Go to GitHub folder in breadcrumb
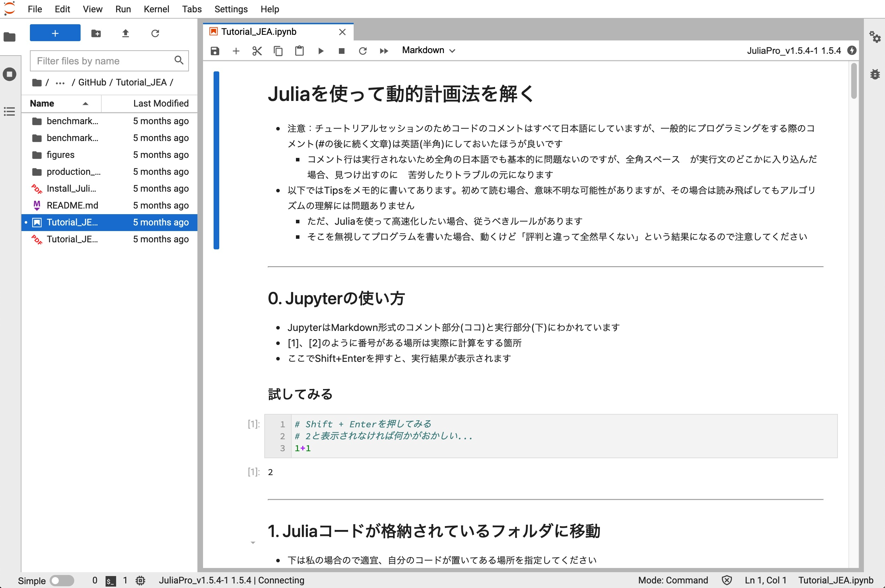Image resolution: width=885 pixels, height=588 pixels. pos(92,83)
